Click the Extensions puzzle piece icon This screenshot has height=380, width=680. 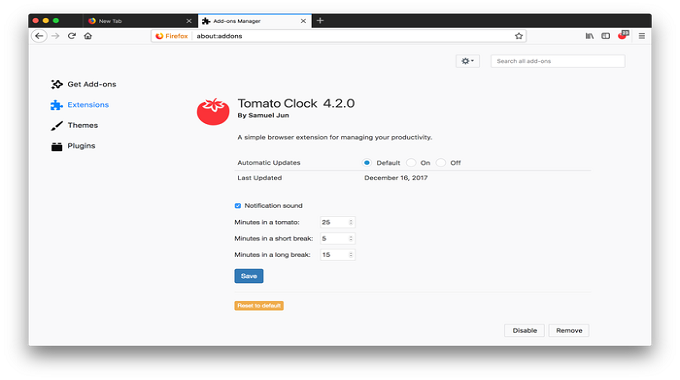[56, 105]
